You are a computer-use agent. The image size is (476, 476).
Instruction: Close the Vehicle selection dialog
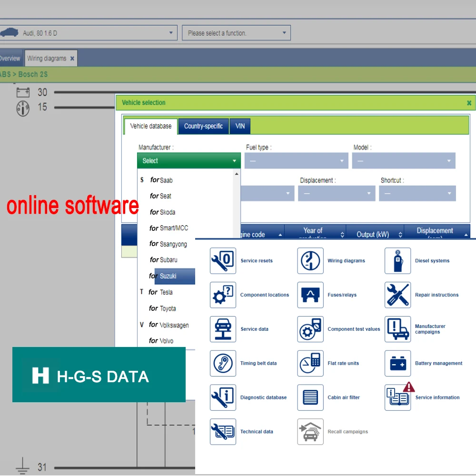pos(469,103)
